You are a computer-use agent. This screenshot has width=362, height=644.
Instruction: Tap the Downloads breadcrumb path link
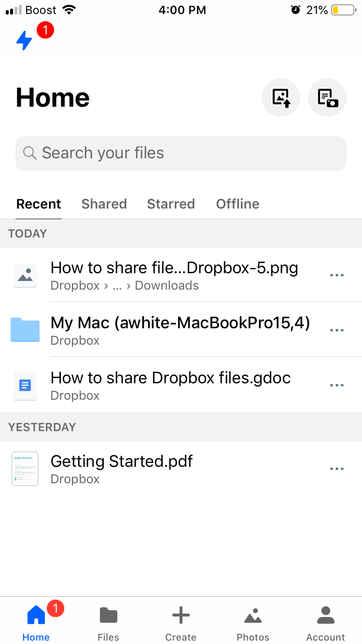167,285
